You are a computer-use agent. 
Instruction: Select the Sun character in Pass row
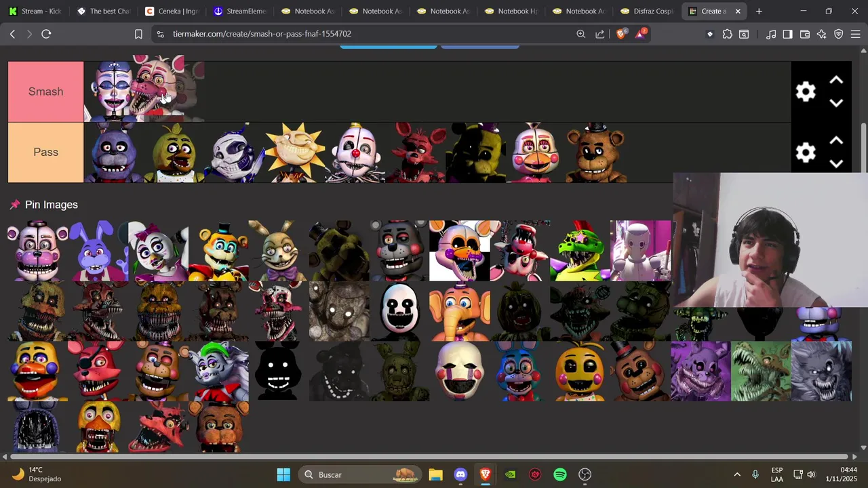(295, 152)
